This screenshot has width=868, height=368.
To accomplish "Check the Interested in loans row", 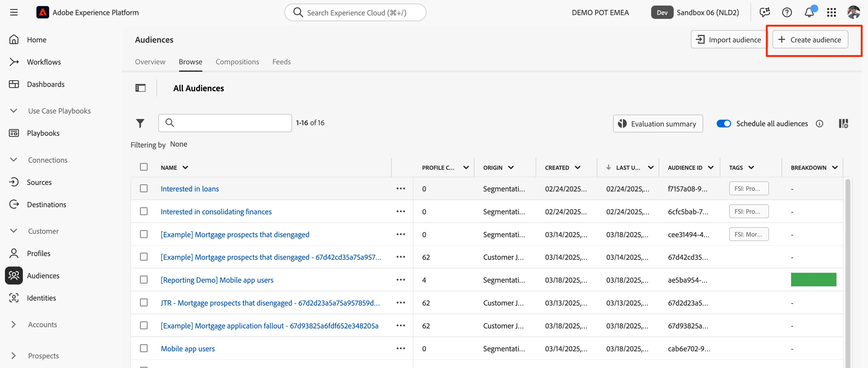I will (144, 188).
